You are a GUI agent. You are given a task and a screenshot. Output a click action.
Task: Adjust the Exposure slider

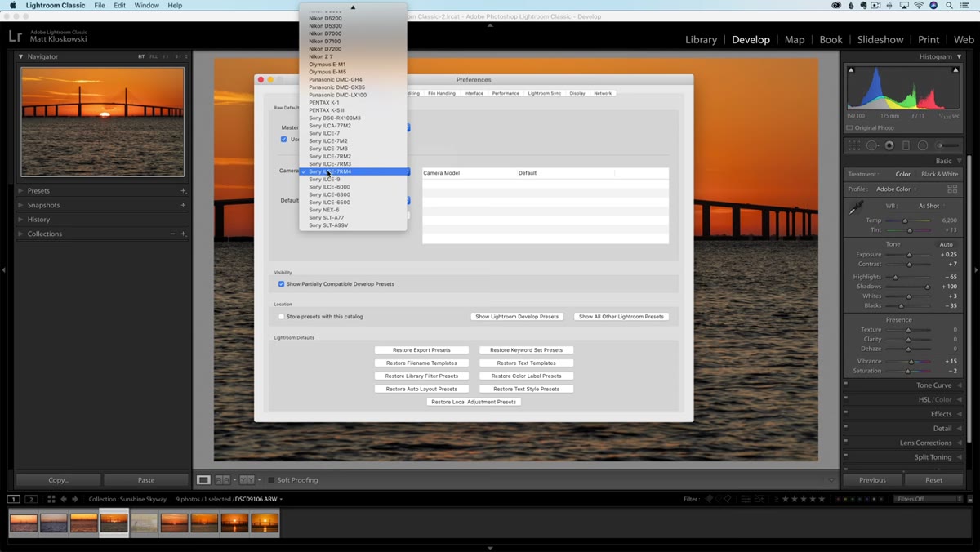(x=909, y=255)
